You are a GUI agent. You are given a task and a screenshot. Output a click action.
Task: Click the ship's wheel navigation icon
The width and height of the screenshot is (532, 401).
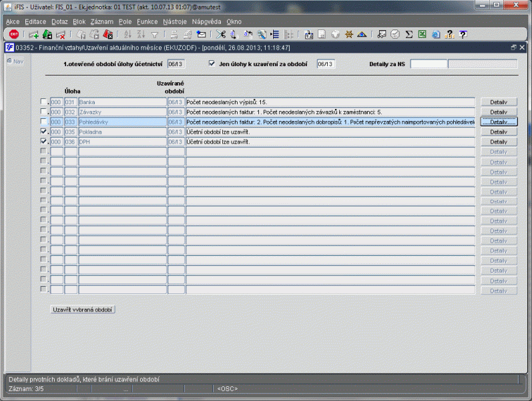(349, 34)
